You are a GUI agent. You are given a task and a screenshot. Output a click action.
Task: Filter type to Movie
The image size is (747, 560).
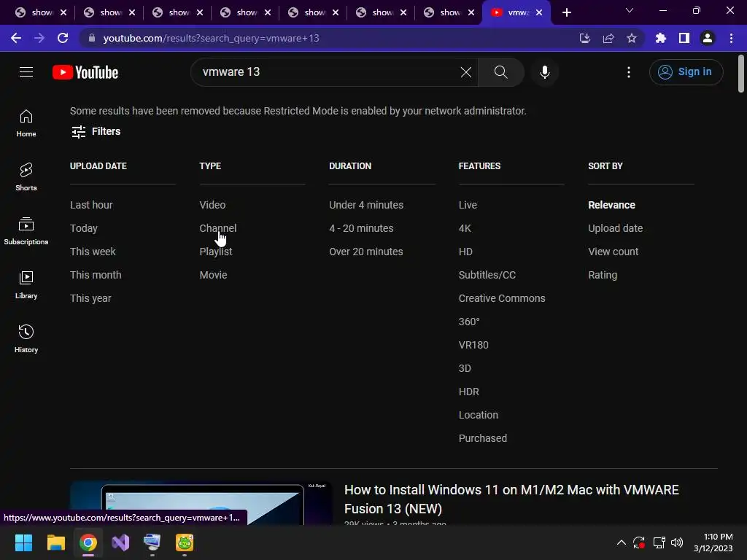pos(214,275)
